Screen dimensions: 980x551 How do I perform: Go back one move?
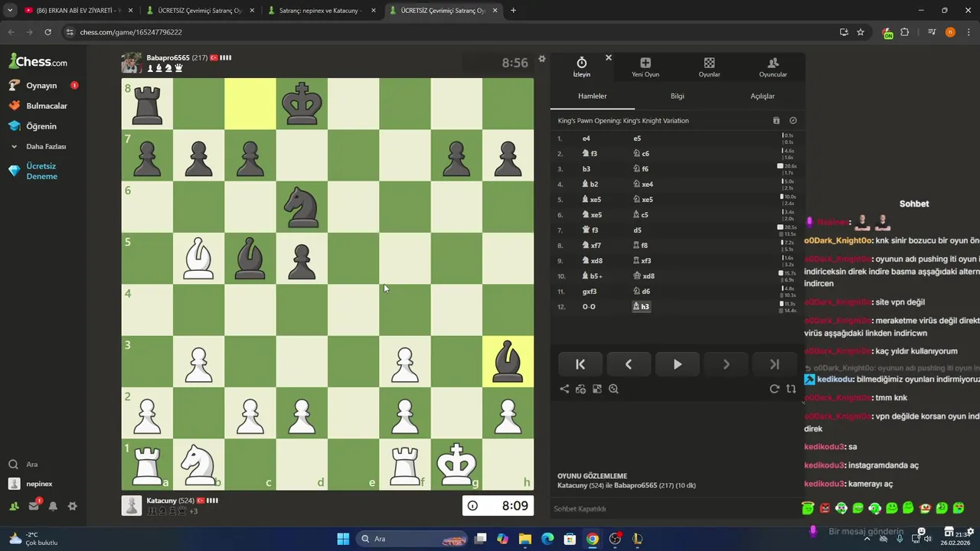coord(629,364)
